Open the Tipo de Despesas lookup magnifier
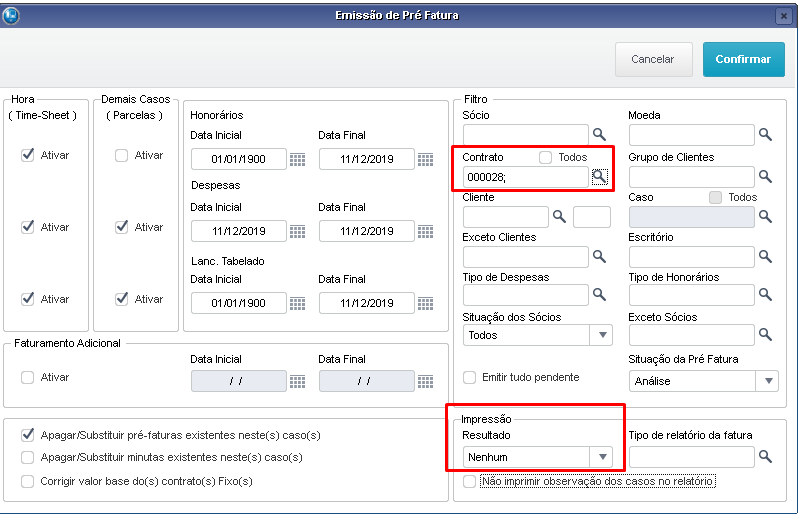This screenshot has width=809, height=526. (599, 295)
